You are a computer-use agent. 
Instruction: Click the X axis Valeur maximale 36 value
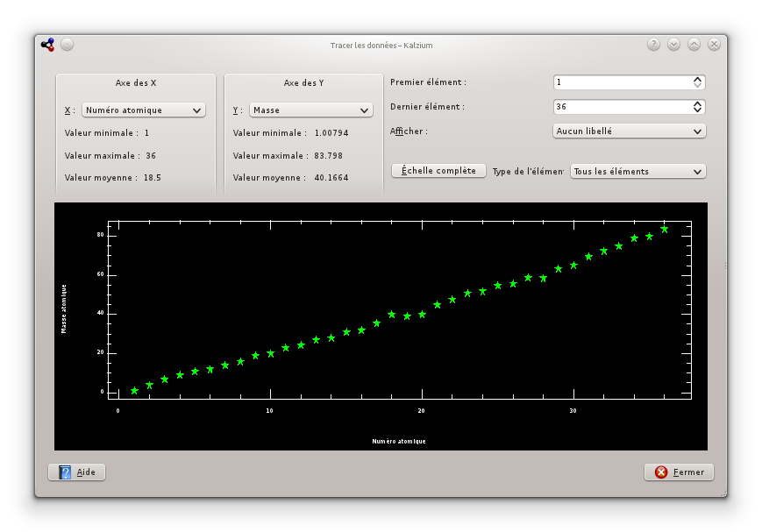pos(151,156)
